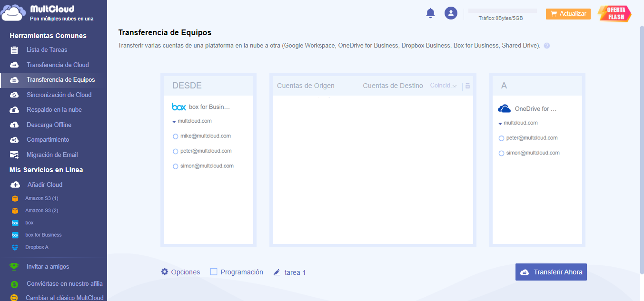Screen dimensions: 644x301
Task: Open the notifications bell
Action: 430,13
